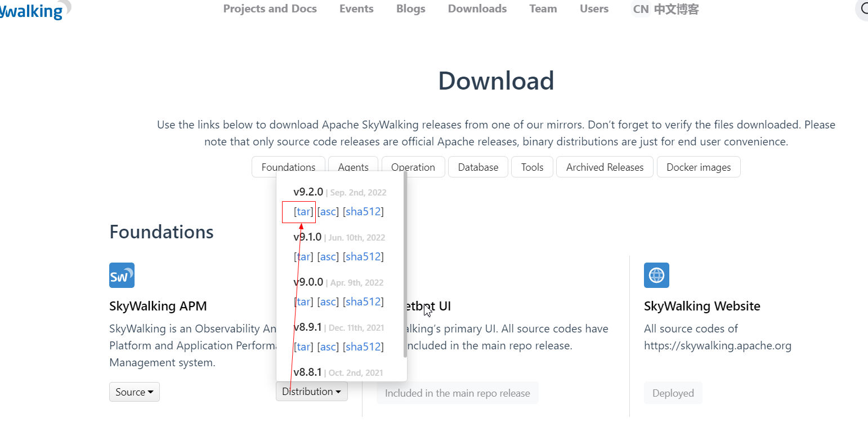Select the Foundations category tab
Viewport: 868px width, 444px height.
[x=288, y=167]
